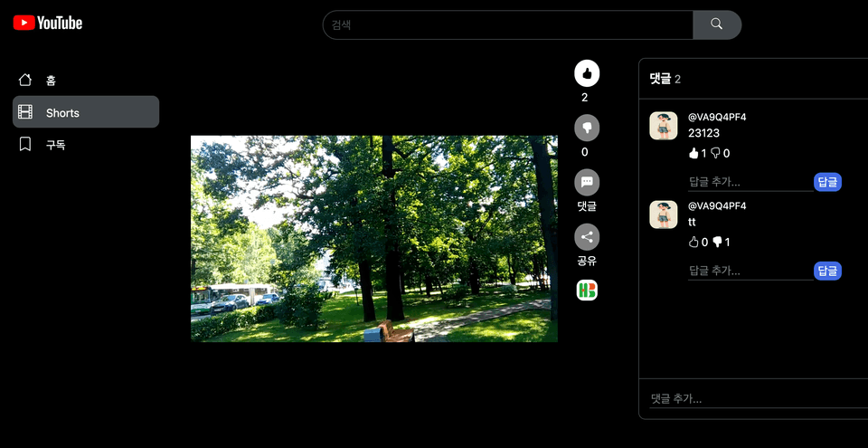This screenshot has width=868, height=448.
Task: Share the short via 공유 icon
Action: [587, 237]
